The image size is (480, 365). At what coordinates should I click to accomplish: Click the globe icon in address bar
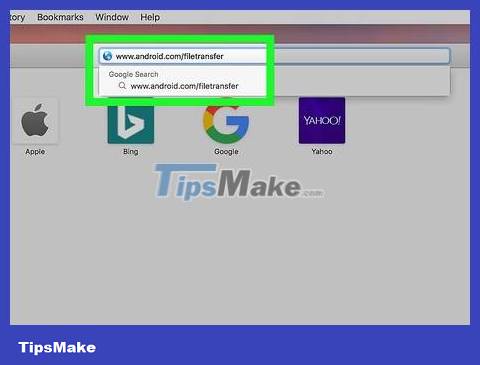(107, 56)
